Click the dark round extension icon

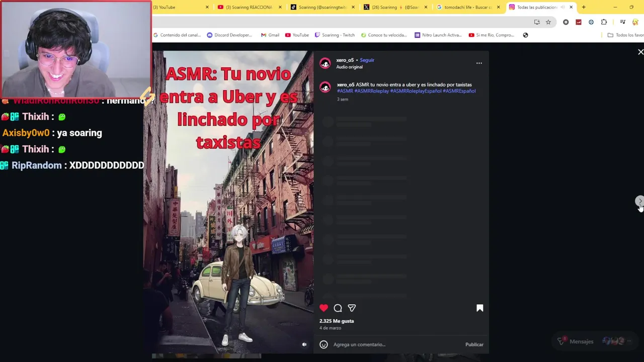[x=566, y=22]
